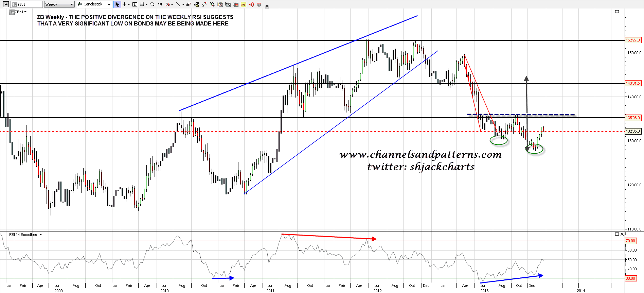Toggle the grid lines icon
This screenshot has height=293, width=644.
(142, 4)
